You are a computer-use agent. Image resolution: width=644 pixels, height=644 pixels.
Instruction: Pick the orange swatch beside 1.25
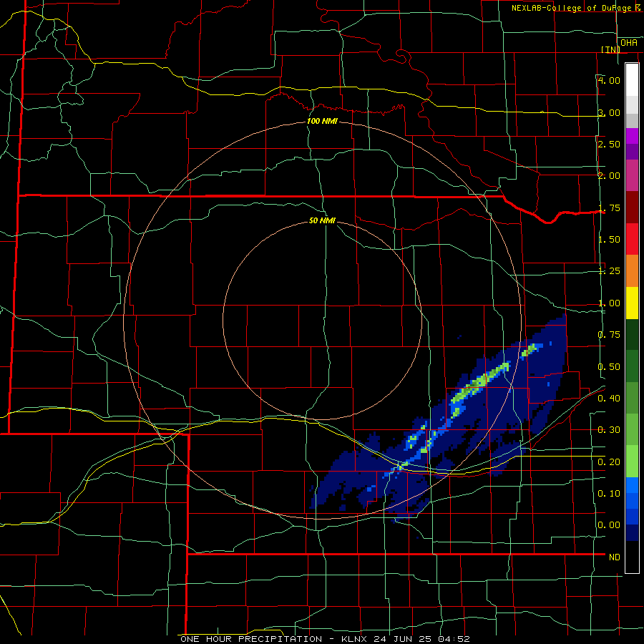(x=632, y=271)
